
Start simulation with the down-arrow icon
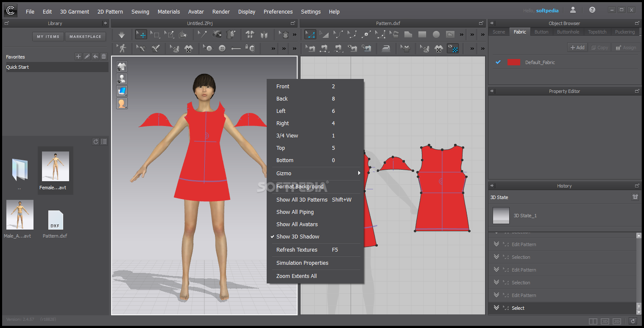pos(122,35)
